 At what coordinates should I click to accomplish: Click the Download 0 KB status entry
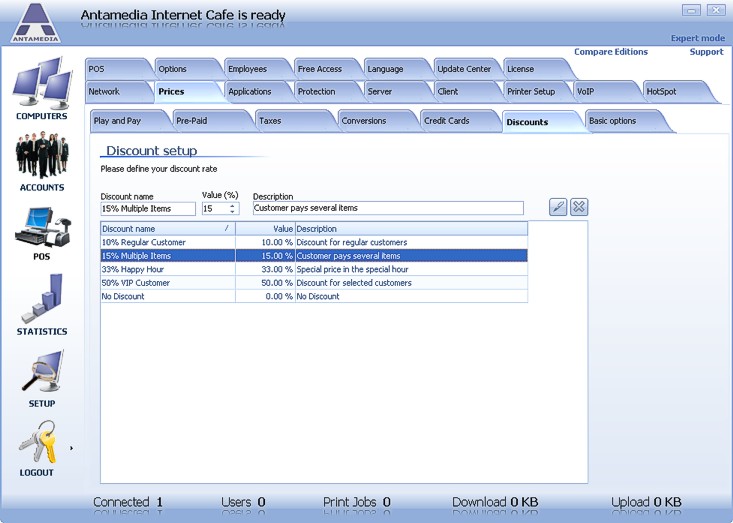coord(495,502)
